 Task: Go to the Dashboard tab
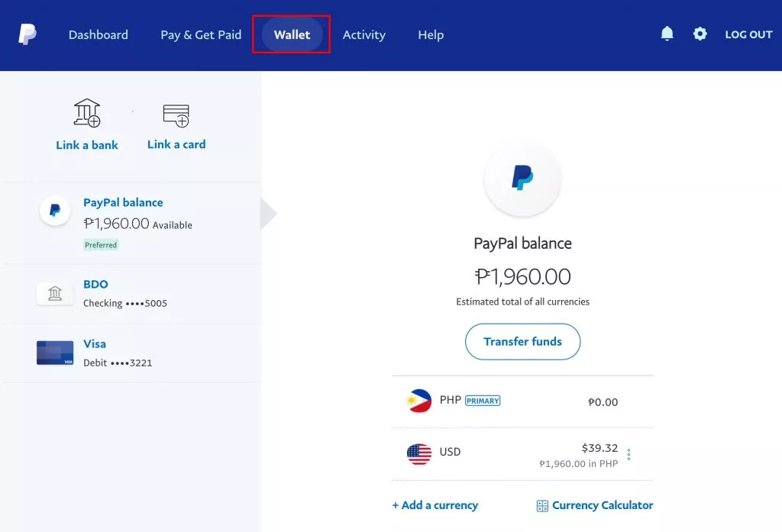pyautogui.click(x=99, y=34)
